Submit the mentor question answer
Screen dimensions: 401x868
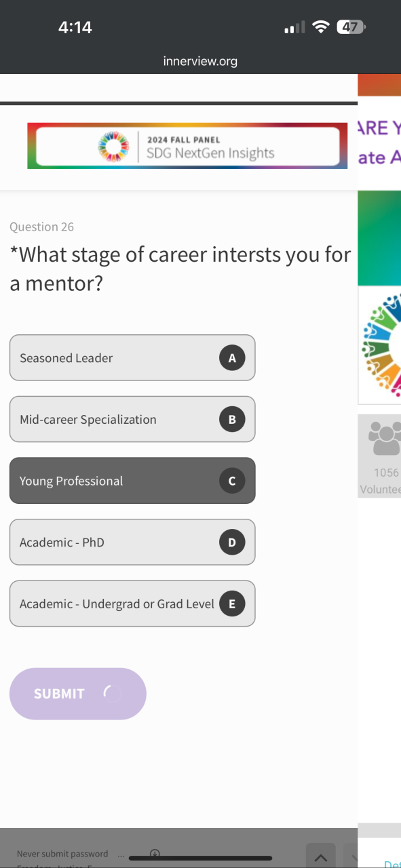click(x=78, y=694)
